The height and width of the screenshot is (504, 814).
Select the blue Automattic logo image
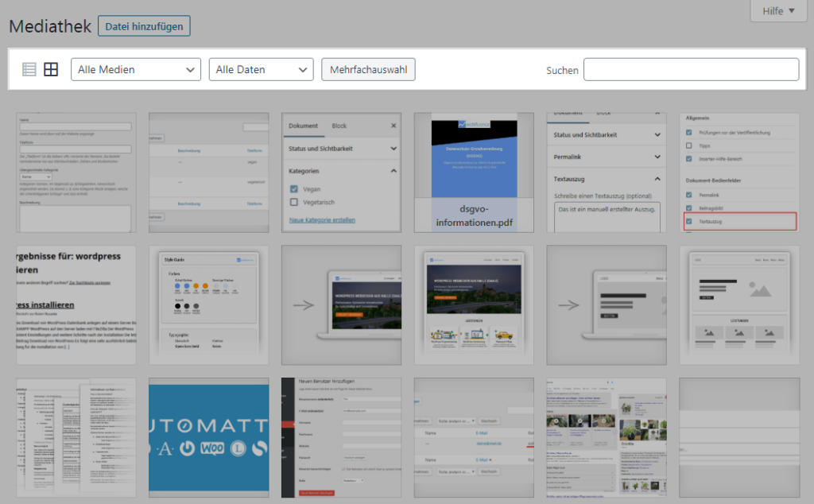(208, 438)
